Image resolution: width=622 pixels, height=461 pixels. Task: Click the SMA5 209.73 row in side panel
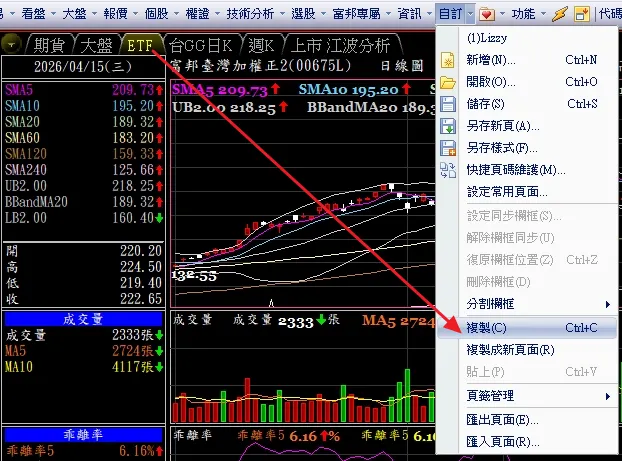click(x=84, y=90)
